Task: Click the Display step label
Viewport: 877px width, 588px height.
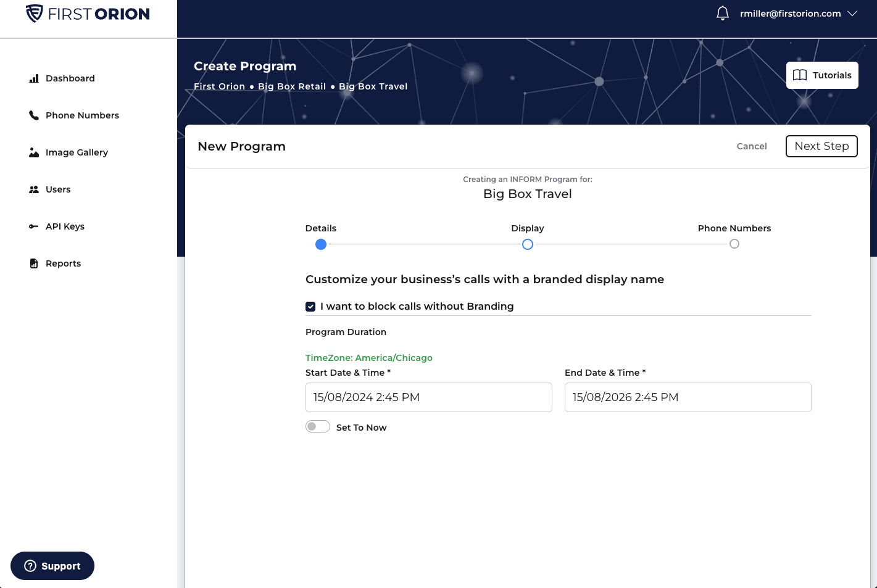Action: tap(528, 228)
